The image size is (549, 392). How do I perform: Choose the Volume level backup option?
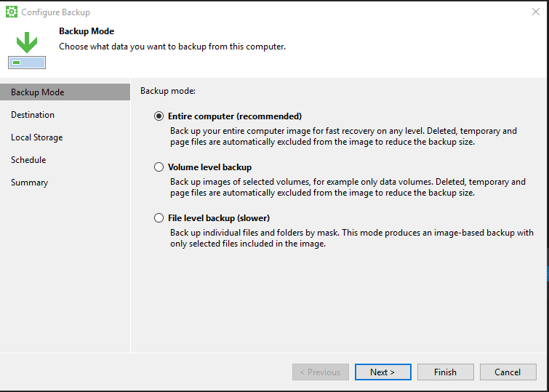(x=159, y=167)
